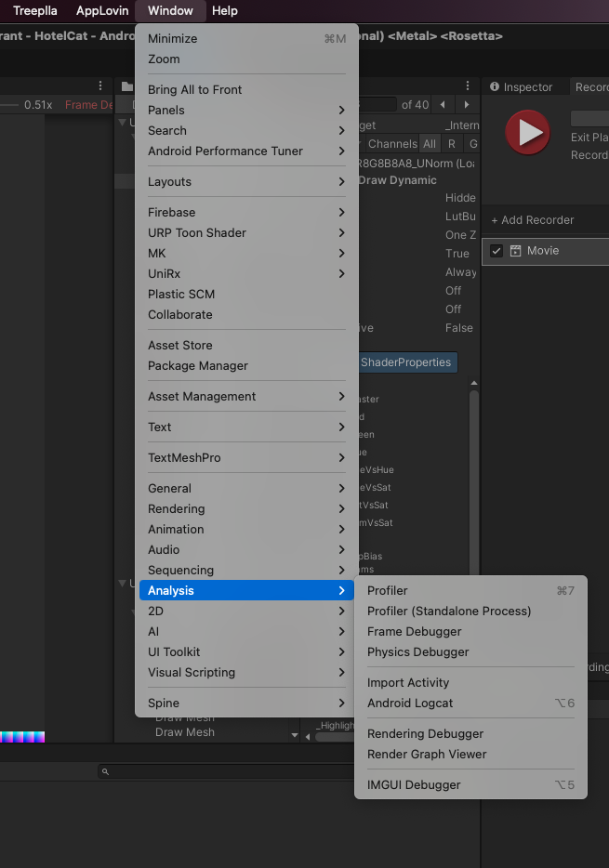Screen dimensions: 609x868
Task: Open the Game view three-dot options menu
Action: pos(100,85)
